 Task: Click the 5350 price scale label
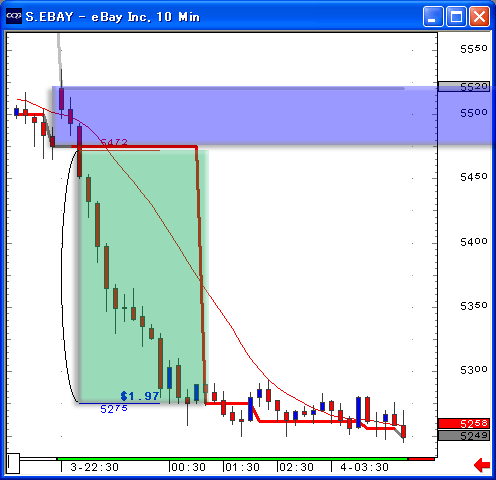pyautogui.click(x=474, y=306)
